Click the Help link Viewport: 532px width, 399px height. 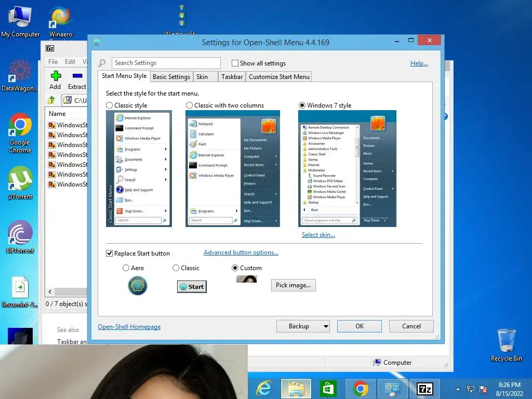(x=419, y=63)
